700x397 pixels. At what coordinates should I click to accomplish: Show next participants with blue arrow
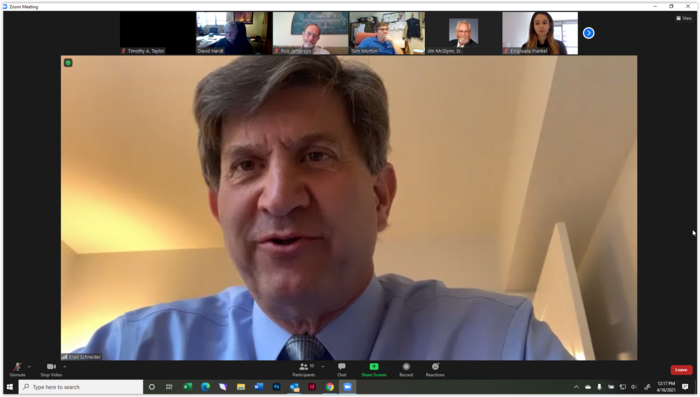pyautogui.click(x=588, y=33)
